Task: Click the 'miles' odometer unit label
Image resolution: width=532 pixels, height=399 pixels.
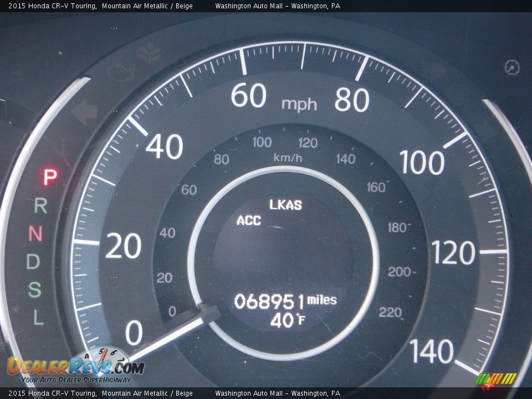Action: pyautogui.click(x=321, y=300)
